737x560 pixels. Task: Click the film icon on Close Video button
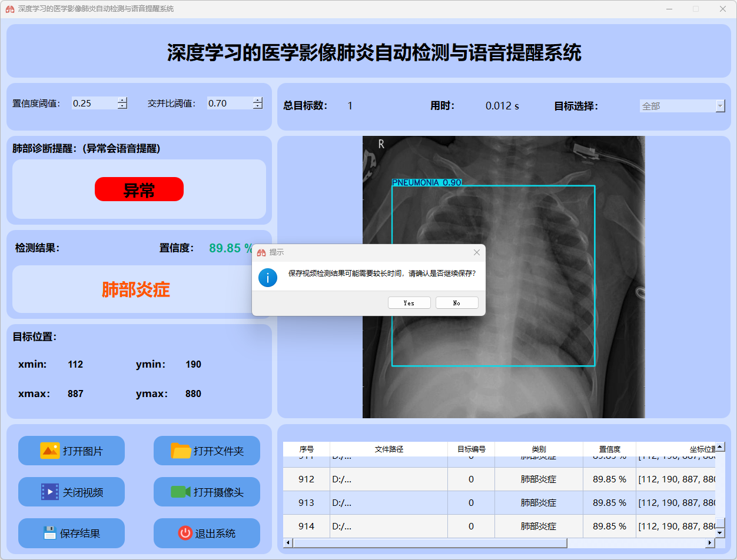click(x=49, y=492)
